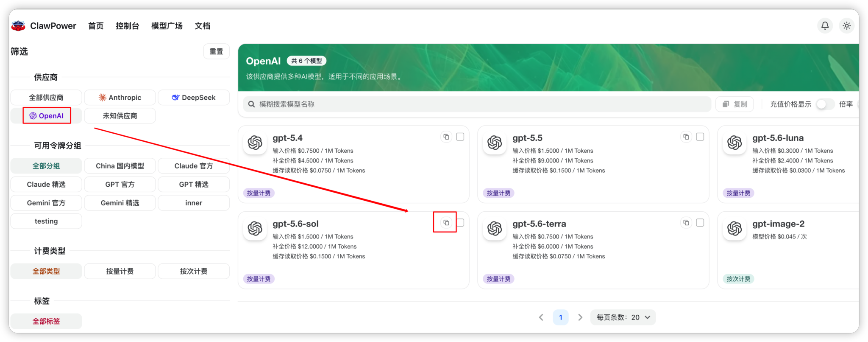This screenshot has height=342, width=868.
Task: Click the ClawPower brand name
Action: pyautogui.click(x=53, y=26)
